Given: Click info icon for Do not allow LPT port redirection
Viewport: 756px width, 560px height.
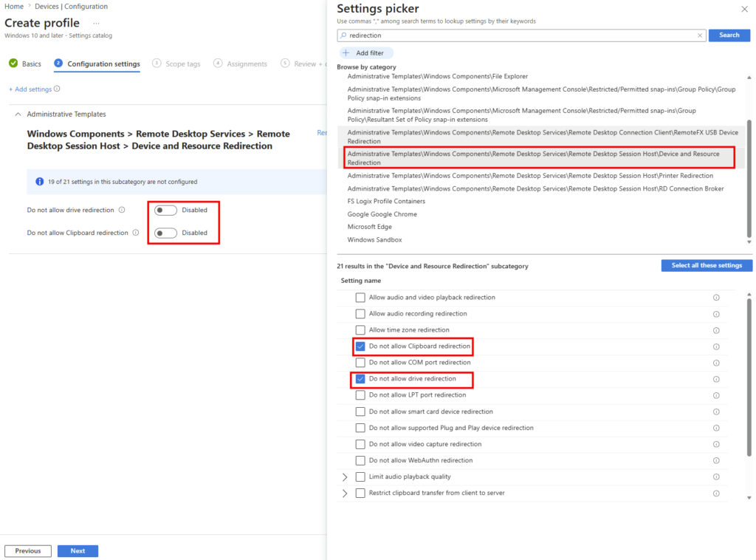Looking at the screenshot, I should [x=716, y=395].
